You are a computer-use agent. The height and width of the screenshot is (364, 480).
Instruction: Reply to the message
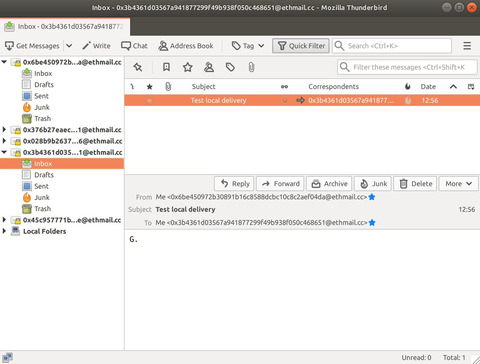click(x=234, y=184)
